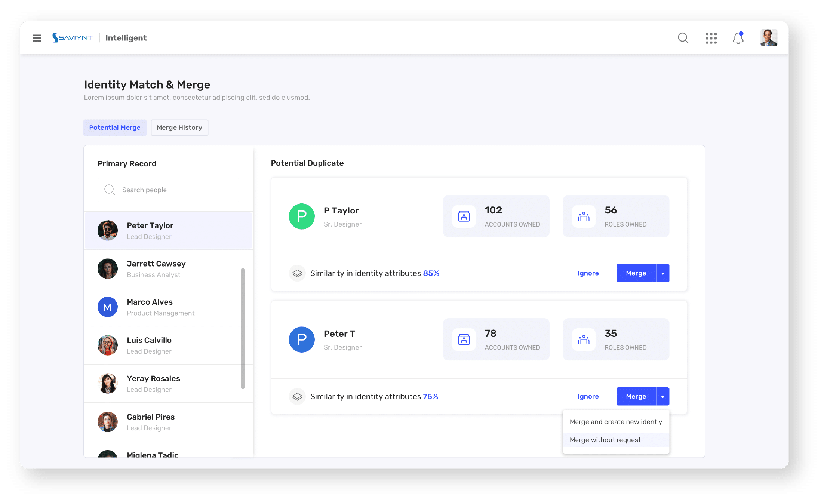The width and height of the screenshot is (824, 504).
Task: Click the 35 roles owned card
Action: [x=616, y=339]
